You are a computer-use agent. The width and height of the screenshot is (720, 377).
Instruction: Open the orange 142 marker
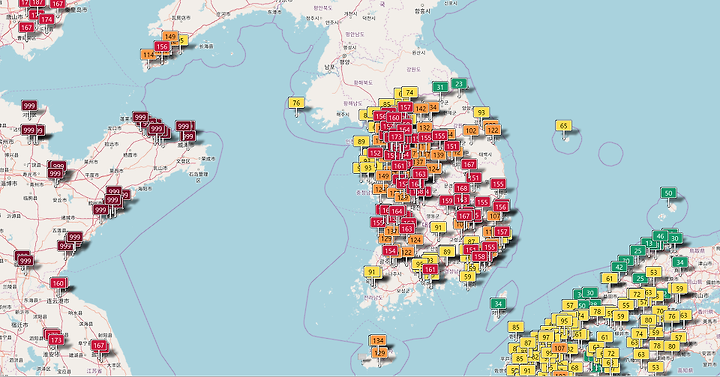coord(421,108)
